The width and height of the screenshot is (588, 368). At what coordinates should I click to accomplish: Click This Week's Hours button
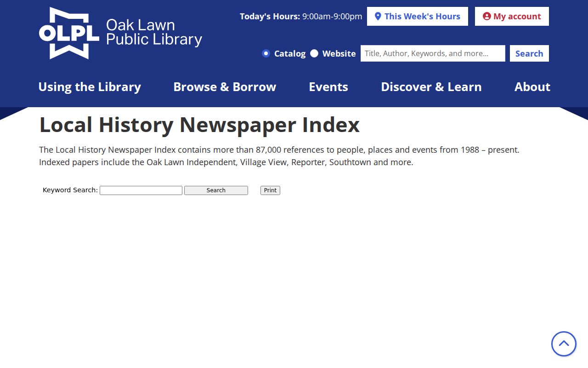click(418, 17)
